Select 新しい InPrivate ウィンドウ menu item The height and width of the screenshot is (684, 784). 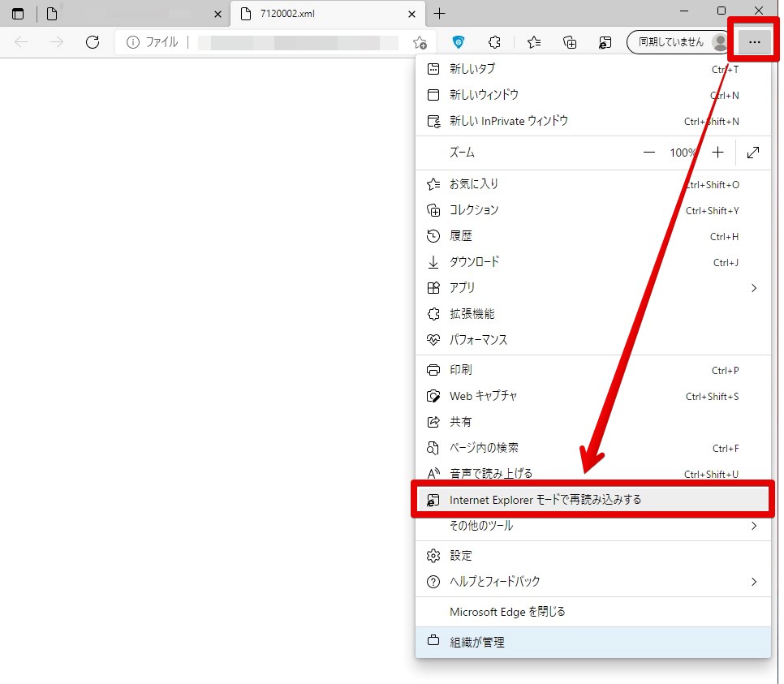coord(593,121)
